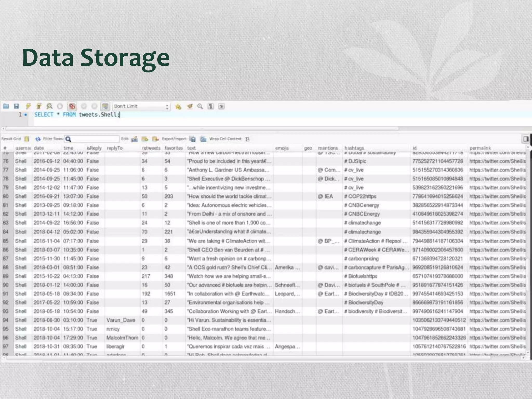Insert a new row with the add-row icon
The image size is (532, 399).
click(x=145, y=139)
